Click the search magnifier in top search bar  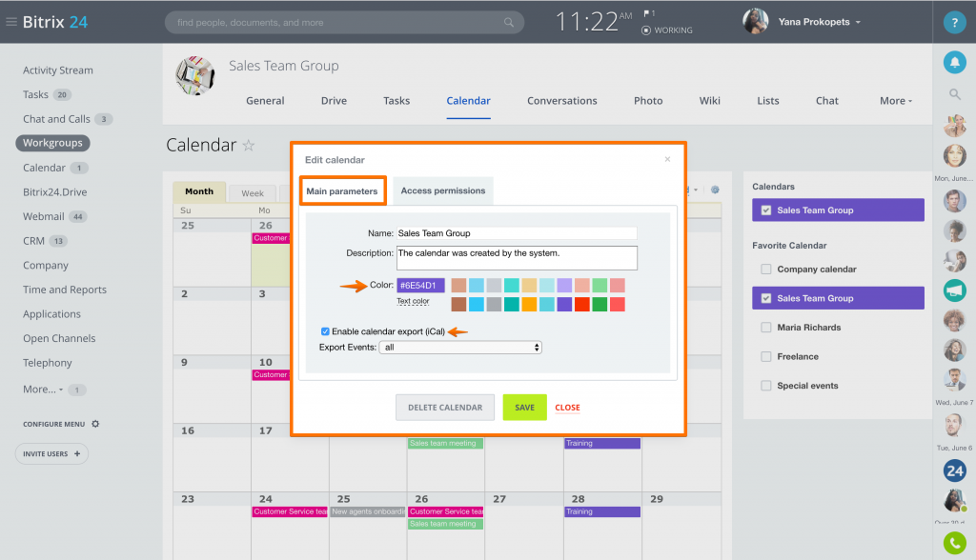[509, 23]
